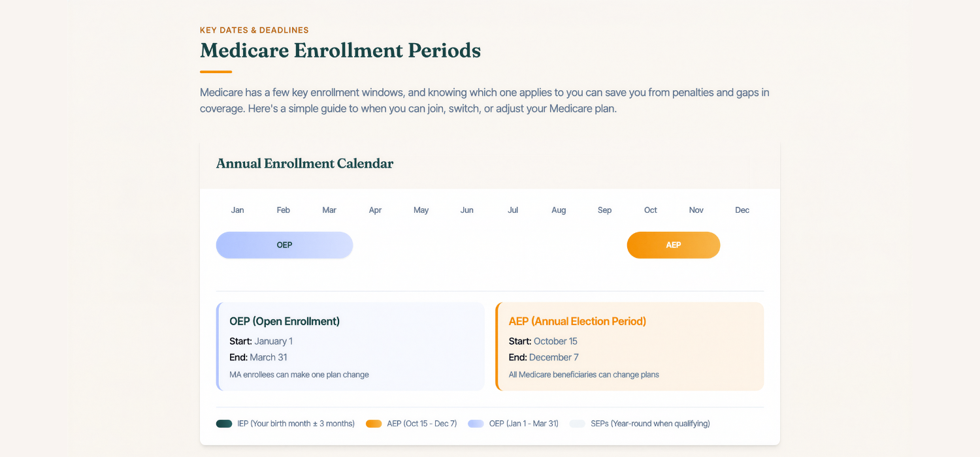980x457 pixels.
Task: Select the OEP (Open Enrollment) info card
Action: [350, 346]
